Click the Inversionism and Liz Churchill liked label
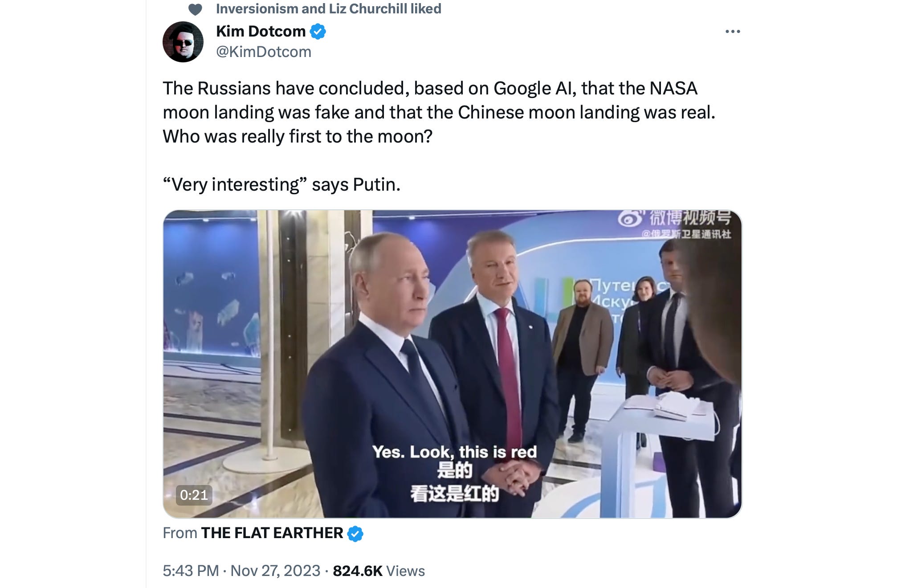Screen dimensions: 897x588 [x=329, y=8]
